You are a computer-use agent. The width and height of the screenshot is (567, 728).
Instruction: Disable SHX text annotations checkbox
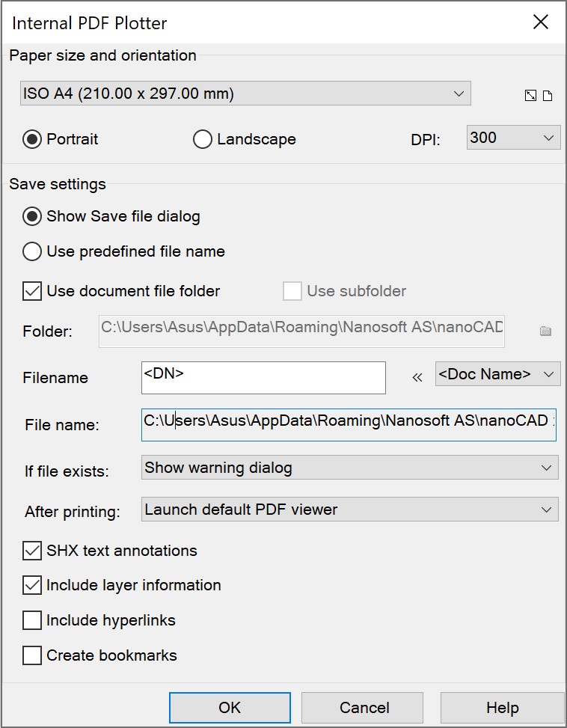tap(32, 551)
